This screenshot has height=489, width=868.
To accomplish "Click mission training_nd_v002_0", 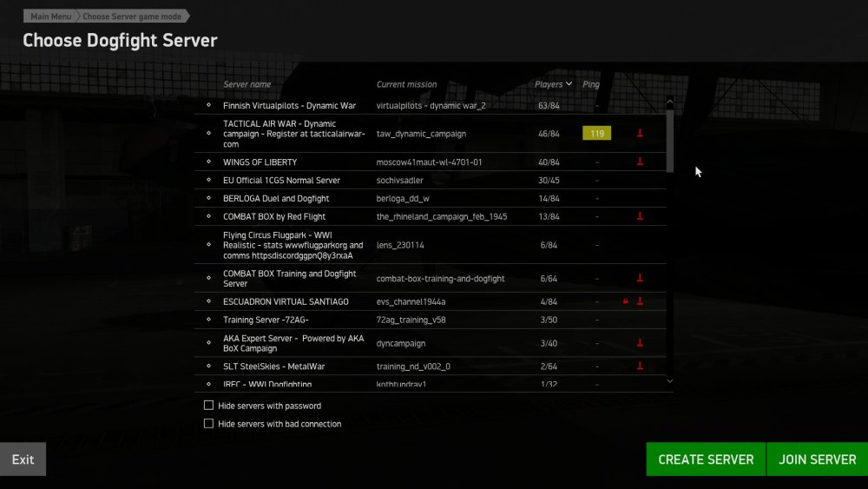I will click(x=413, y=366).
